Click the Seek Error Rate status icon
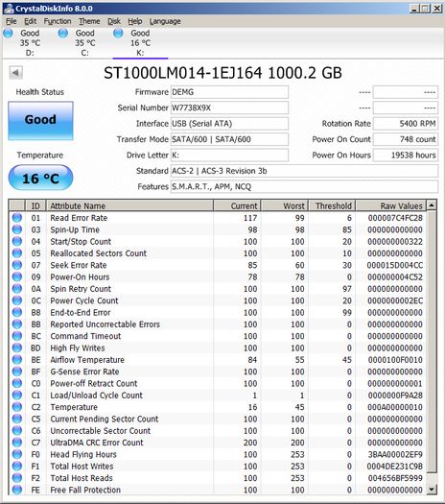 tap(17, 265)
